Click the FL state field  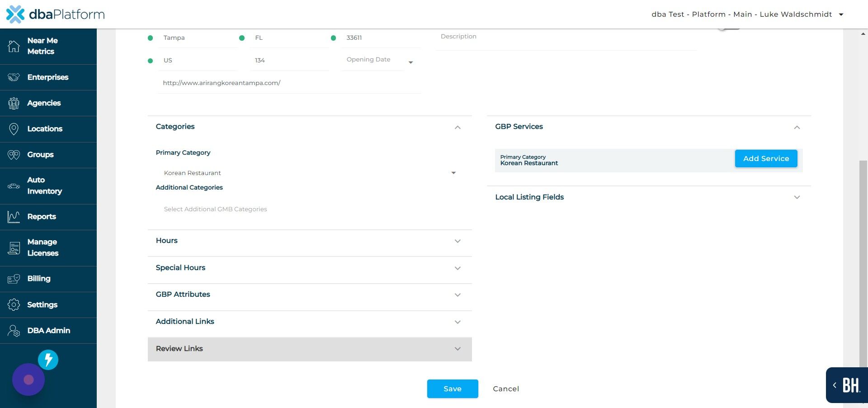[x=289, y=38]
